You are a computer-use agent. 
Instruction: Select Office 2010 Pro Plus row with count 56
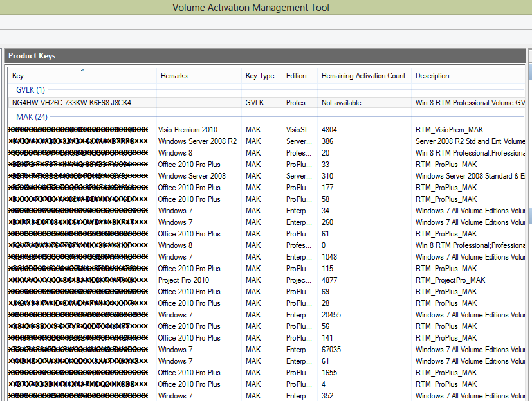266,326
